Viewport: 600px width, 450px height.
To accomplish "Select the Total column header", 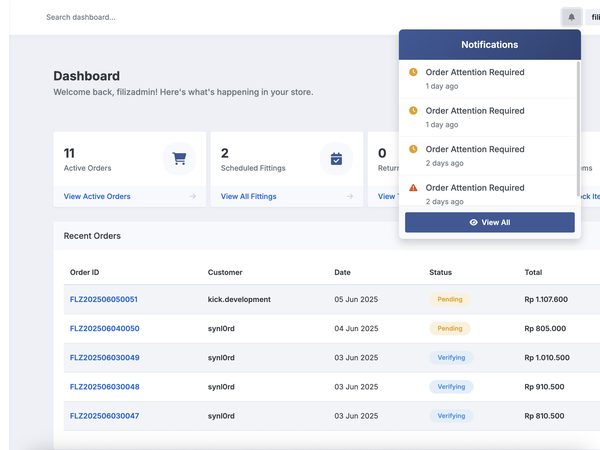I will tap(533, 272).
